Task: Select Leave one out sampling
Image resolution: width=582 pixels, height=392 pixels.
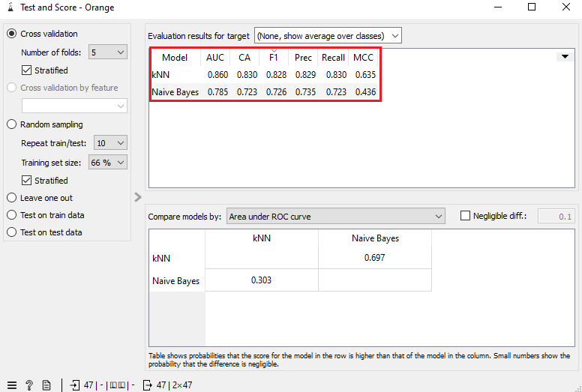Action: tap(12, 198)
